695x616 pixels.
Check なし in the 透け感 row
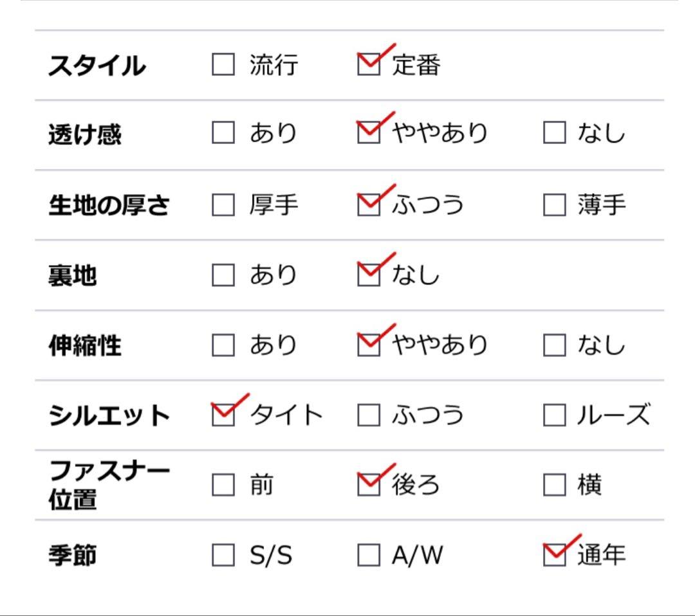point(554,134)
